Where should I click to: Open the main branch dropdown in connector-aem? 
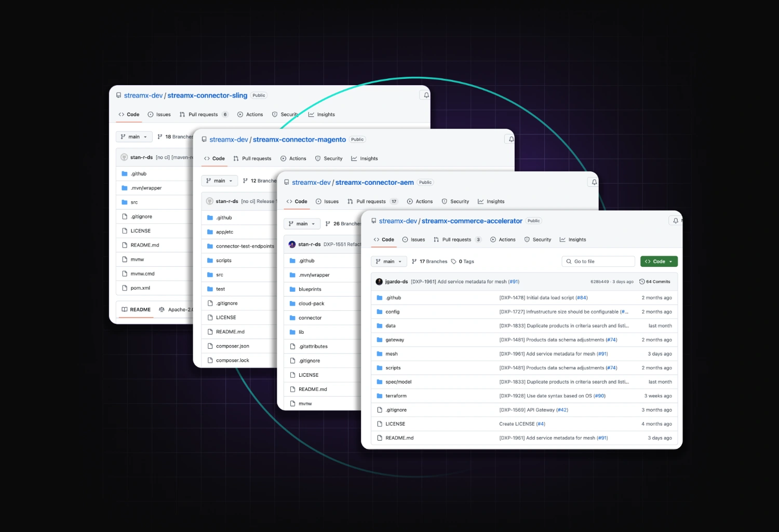[302, 224]
